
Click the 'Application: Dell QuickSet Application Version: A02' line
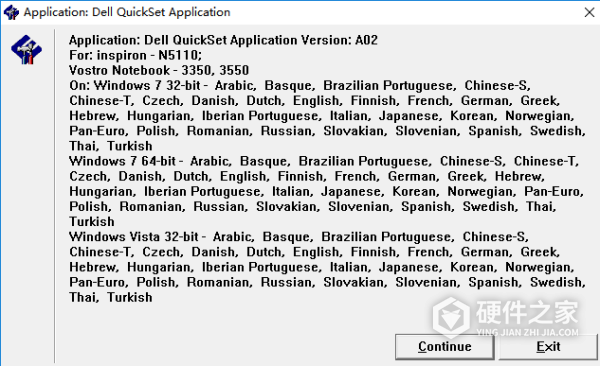pos(223,40)
